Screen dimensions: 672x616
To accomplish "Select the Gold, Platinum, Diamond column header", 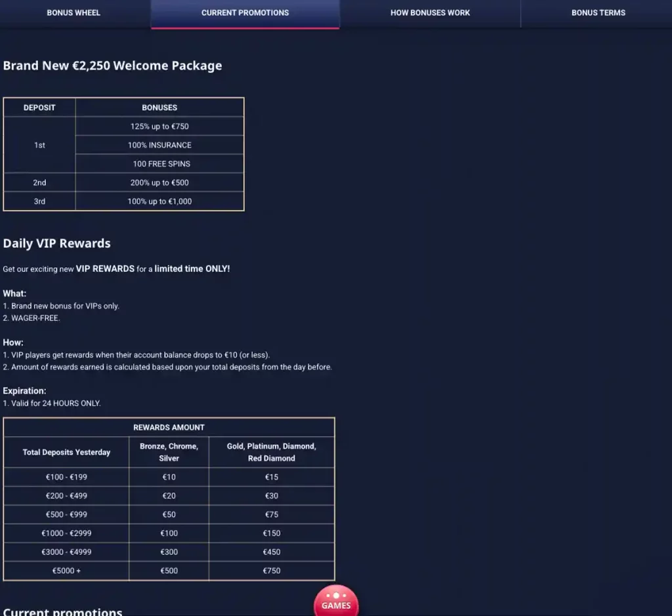I will click(x=271, y=452).
